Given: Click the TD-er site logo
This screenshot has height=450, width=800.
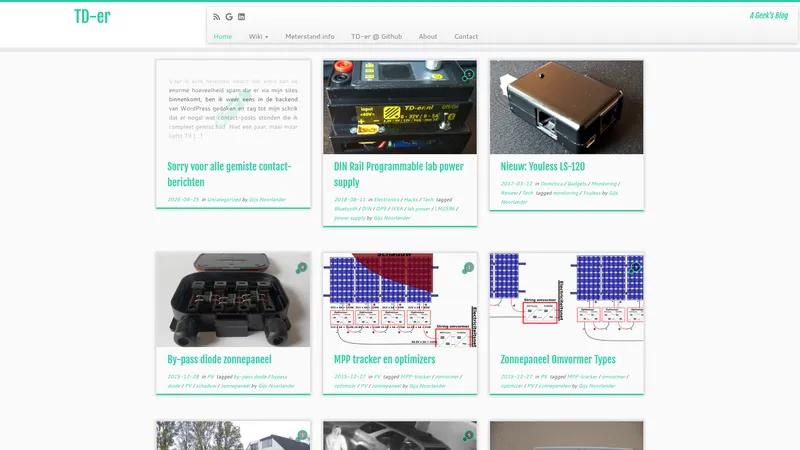Looking at the screenshot, I should pyautogui.click(x=92, y=16).
